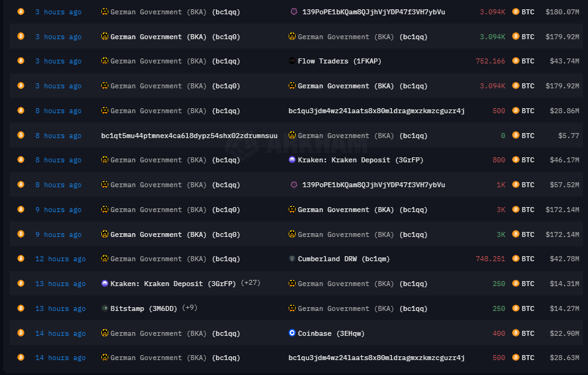Click the pink icon beside 139PoPE in $180.07M row
This screenshot has height=375, width=588.
293,12
